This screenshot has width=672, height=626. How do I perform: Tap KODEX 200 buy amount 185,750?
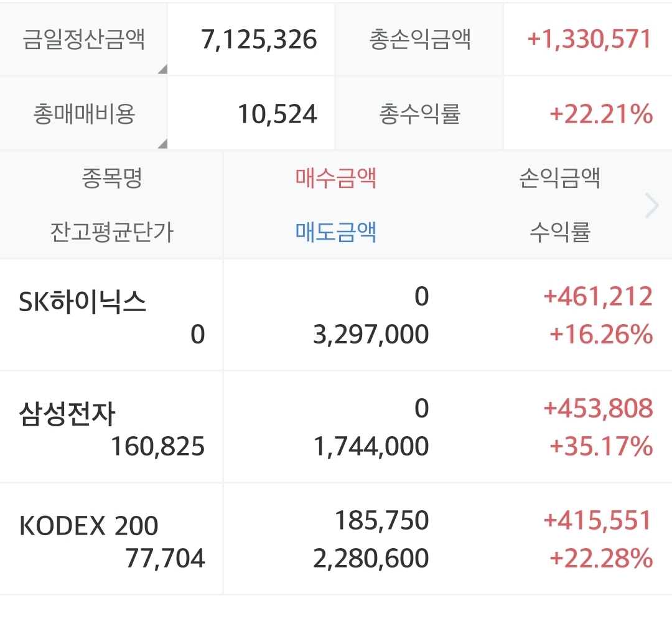coord(381,521)
